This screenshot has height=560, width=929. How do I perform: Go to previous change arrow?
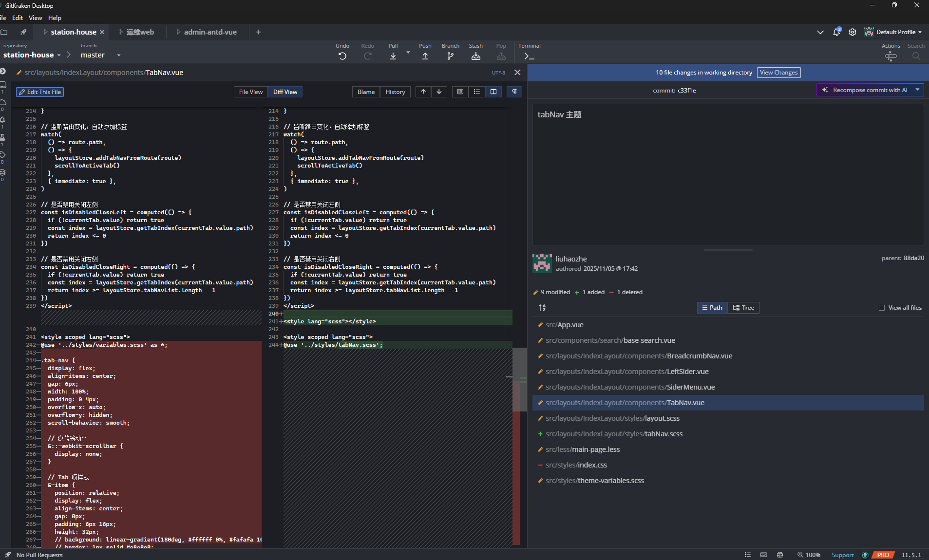coord(423,92)
